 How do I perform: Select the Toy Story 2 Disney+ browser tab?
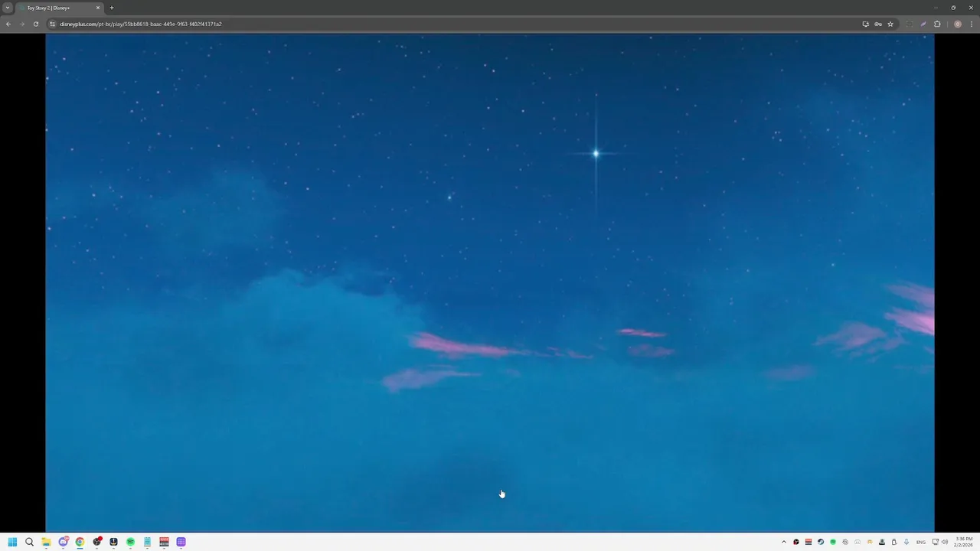point(60,8)
